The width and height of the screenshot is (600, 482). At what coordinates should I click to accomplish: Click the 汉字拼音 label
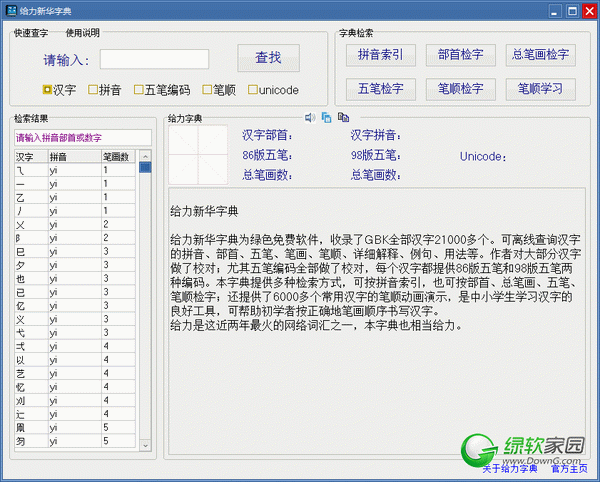[376, 135]
